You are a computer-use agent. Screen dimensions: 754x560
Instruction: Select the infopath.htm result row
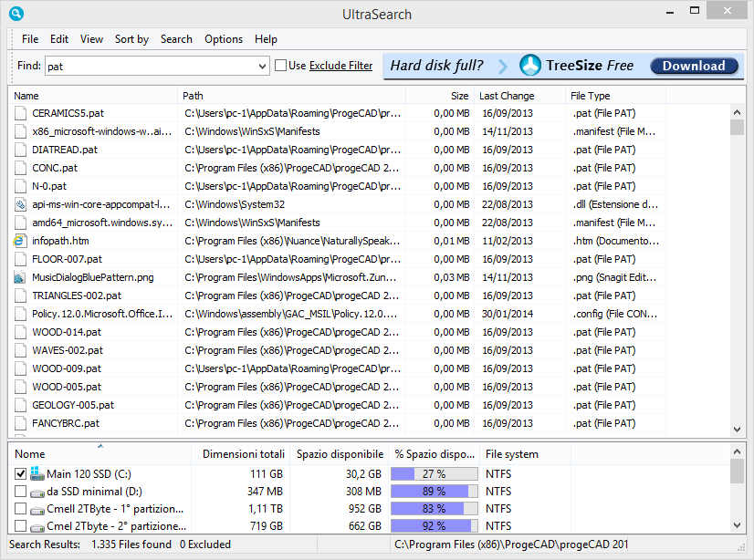[x=338, y=241]
